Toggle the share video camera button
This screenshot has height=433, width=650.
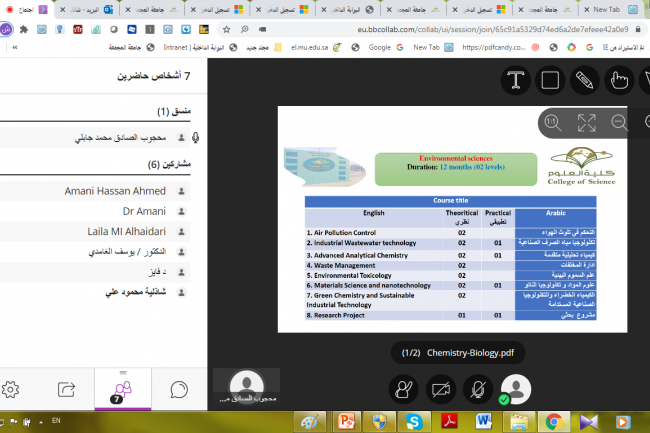441,389
